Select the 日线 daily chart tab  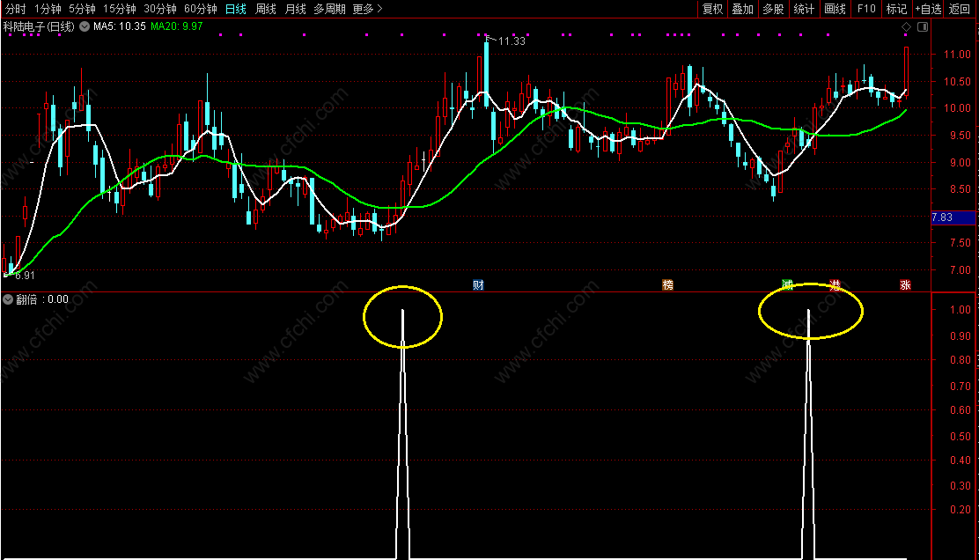point(235,9)
